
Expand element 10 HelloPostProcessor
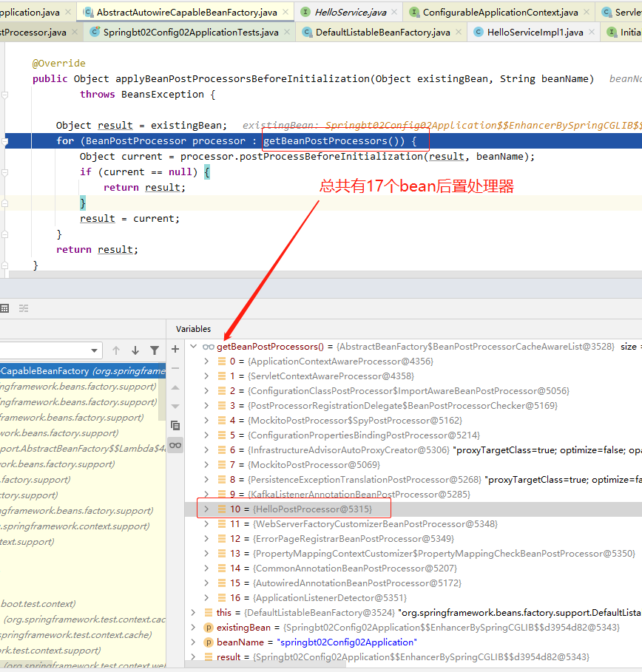click(206, 509)
